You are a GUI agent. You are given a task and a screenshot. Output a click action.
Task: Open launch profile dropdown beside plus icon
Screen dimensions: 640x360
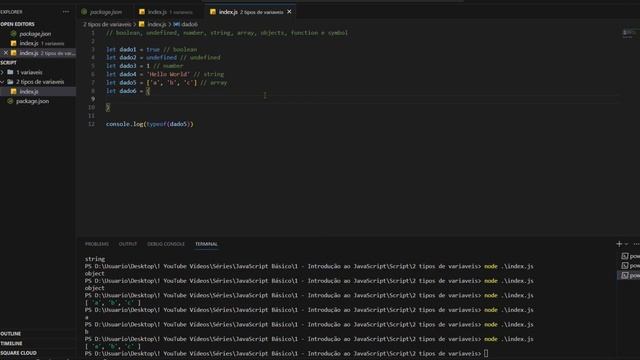(x=627, y=244)
